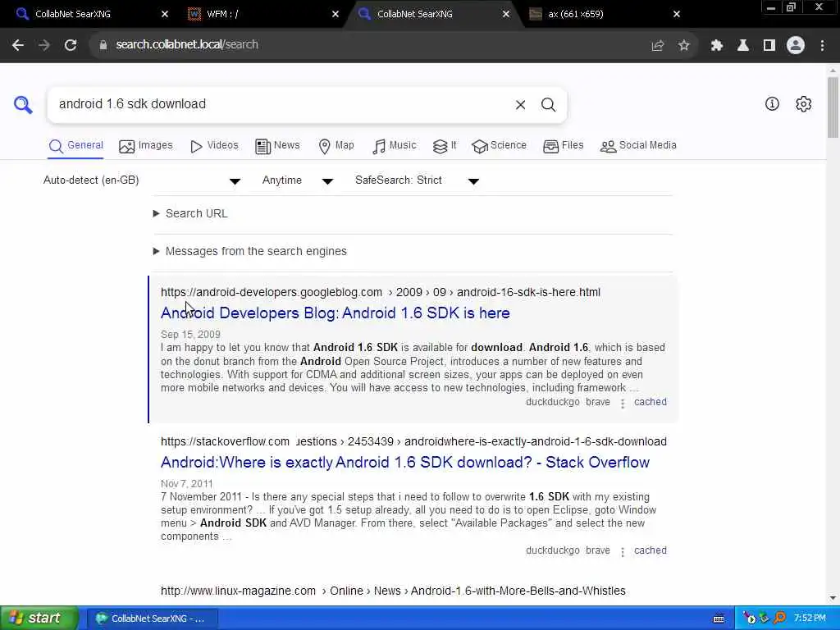Click the linux-magazine.com result URL
Screen dimensions: 840x630
[x=393, y=591]
